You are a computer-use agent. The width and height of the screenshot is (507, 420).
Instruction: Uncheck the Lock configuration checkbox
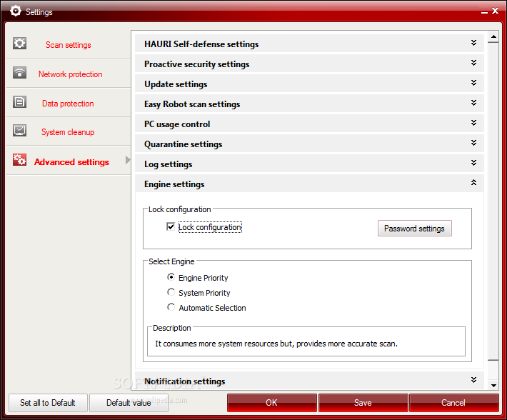(x=171, y=226)
